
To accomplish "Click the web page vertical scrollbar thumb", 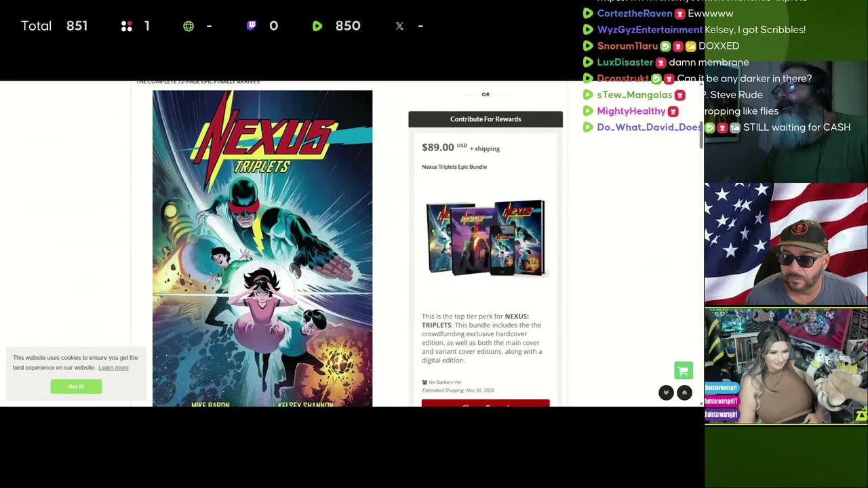I will tap(701, 136).
